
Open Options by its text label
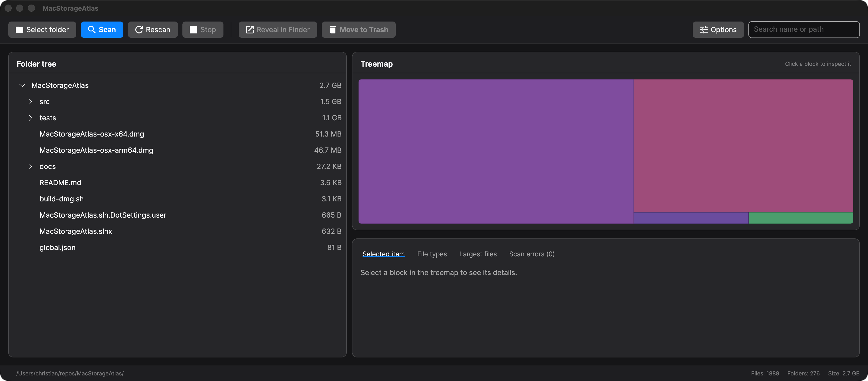point(723,30)
